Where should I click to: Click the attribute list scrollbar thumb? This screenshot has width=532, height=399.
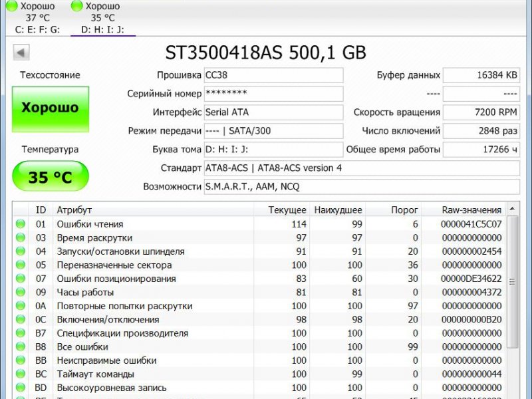tap(512, 282)
